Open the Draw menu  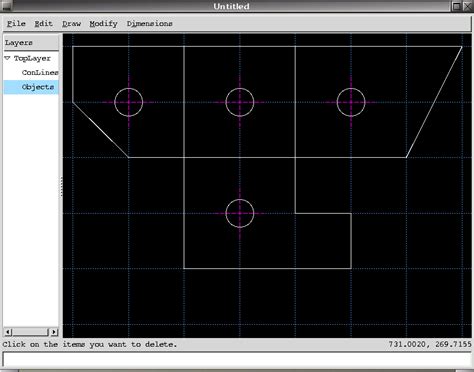tap(71, 24)
